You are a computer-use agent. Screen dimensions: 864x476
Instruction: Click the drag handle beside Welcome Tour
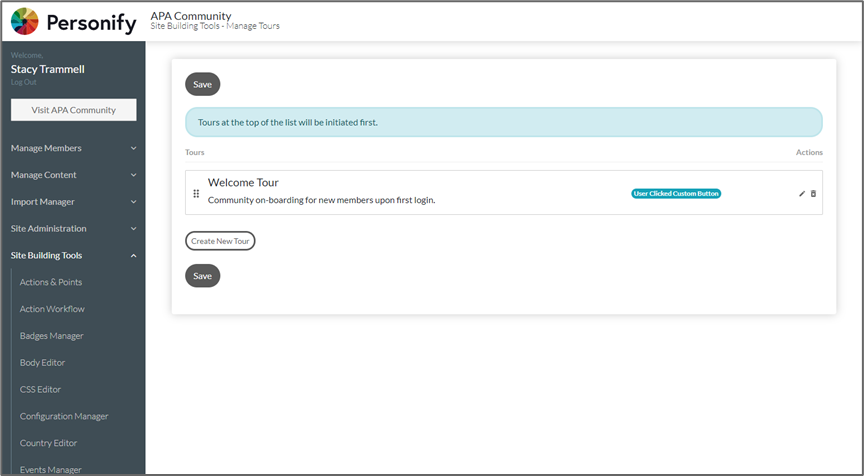[x=196, y=193]
